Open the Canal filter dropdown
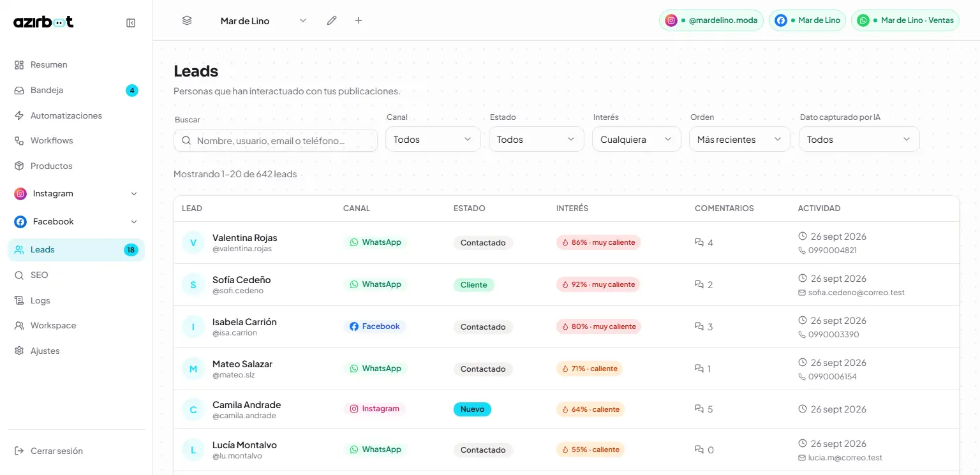 coord(433,140)
